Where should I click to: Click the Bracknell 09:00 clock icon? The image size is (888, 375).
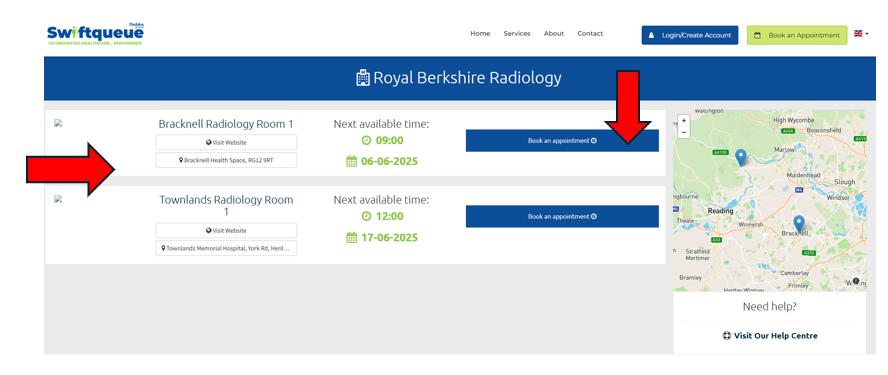[366, 140]
